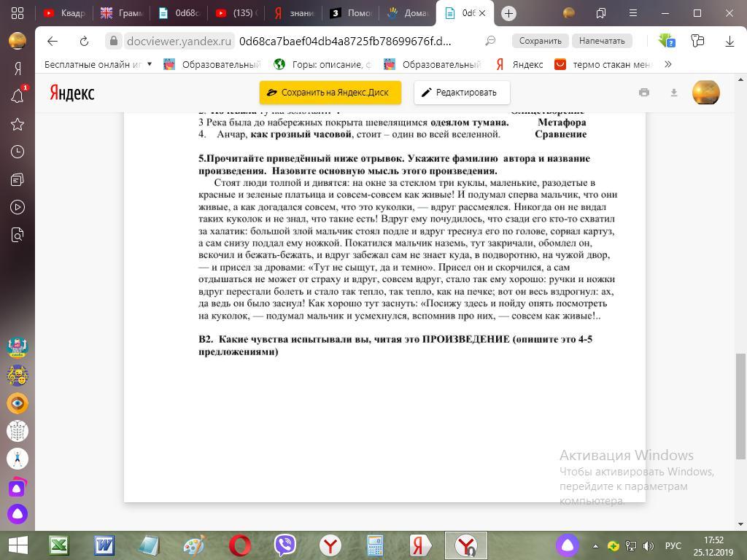Open volume control in system tray
Image resolution: width=747 pixels, height=560 pixels.
[x=648, y=545]
